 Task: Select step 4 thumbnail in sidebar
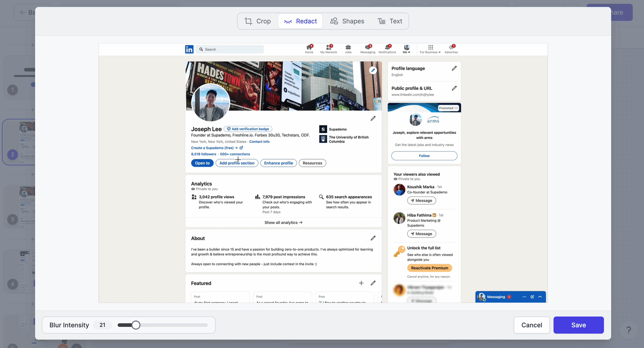coord(18,272)
